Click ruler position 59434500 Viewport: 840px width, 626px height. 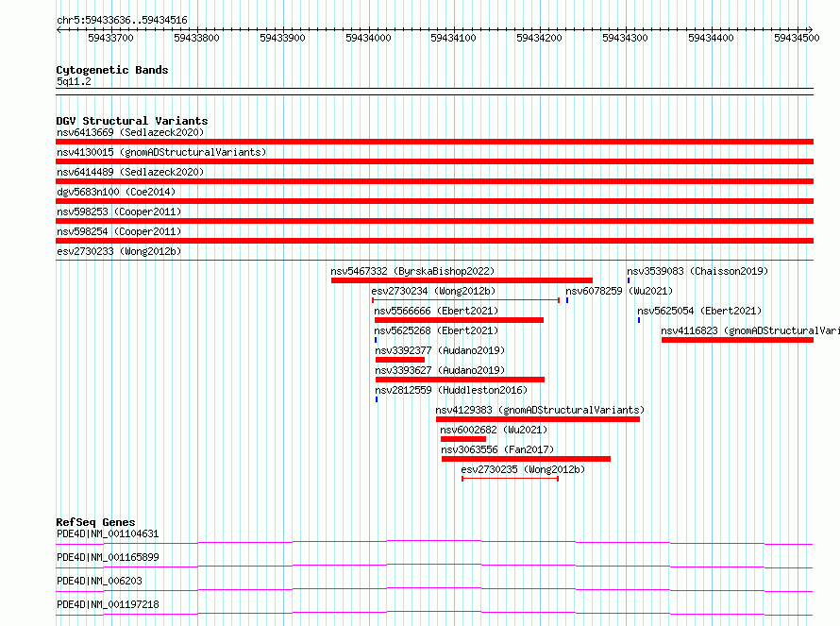(x=797, y=38)
